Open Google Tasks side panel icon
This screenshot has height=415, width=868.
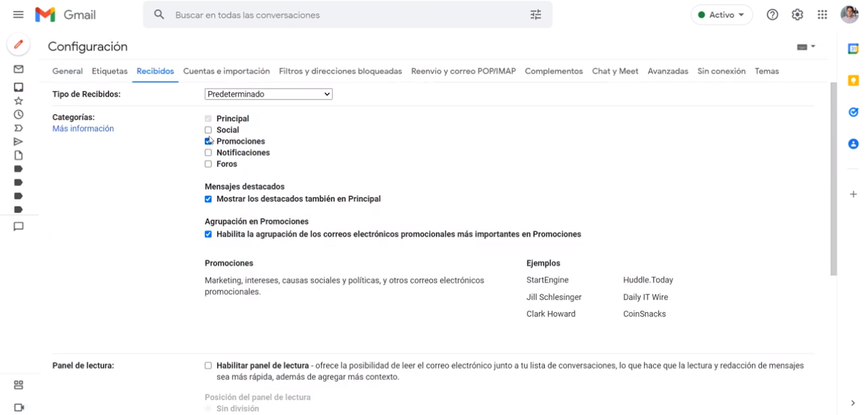tap(853, 112)
